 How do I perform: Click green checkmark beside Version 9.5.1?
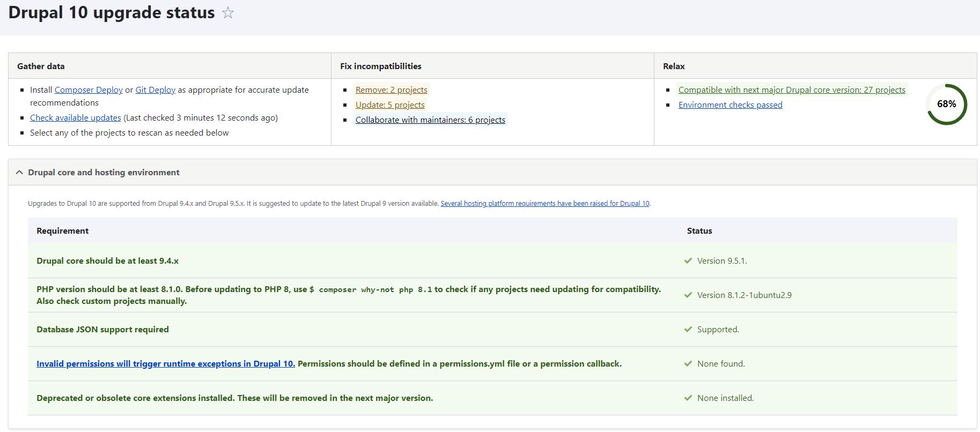coord(688,260)
